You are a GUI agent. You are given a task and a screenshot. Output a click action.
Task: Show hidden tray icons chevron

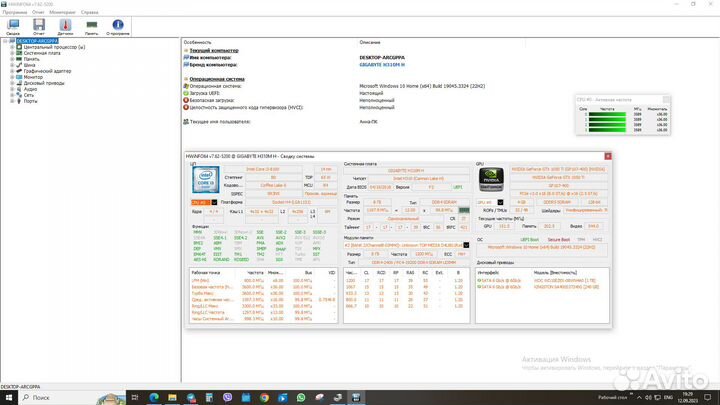pyautogui.click(x=639, y=398)
